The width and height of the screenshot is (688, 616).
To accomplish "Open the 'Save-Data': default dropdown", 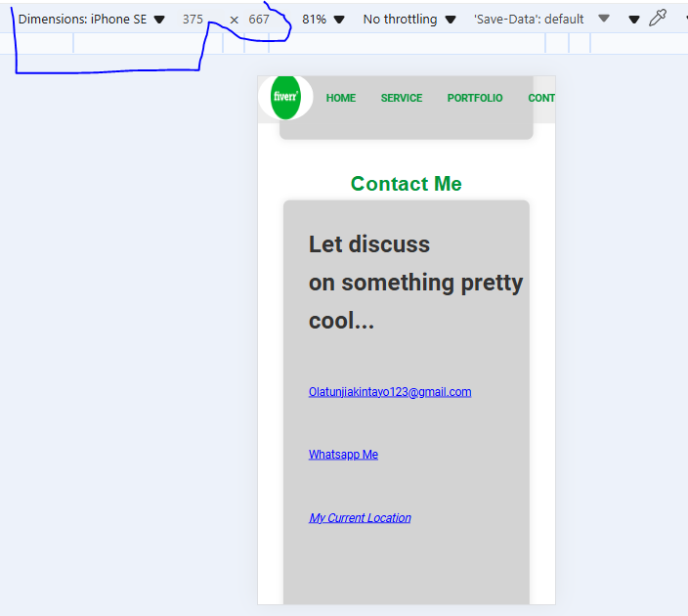I will pos(541,20).
